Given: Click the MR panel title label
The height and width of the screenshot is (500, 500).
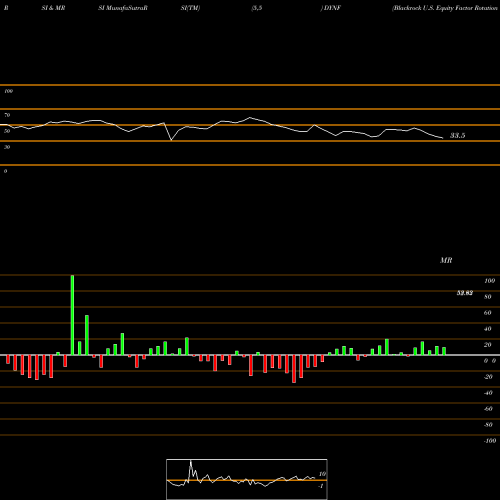Looking at the screenshot, I should [446, 260].
